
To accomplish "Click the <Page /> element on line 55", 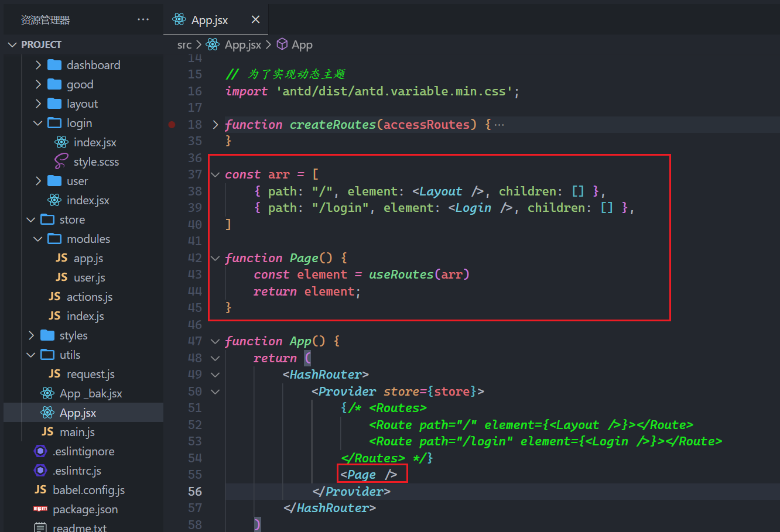I will click(369, 475).
